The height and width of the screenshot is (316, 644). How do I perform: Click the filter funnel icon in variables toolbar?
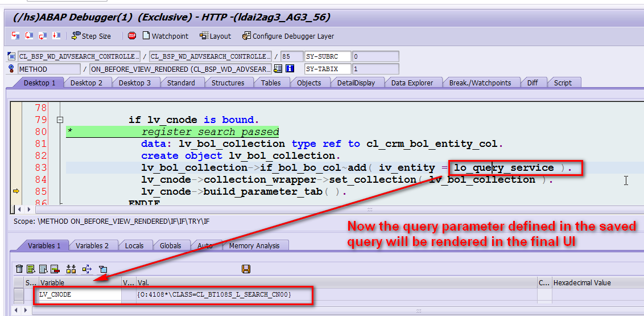(x=102, y=269)
